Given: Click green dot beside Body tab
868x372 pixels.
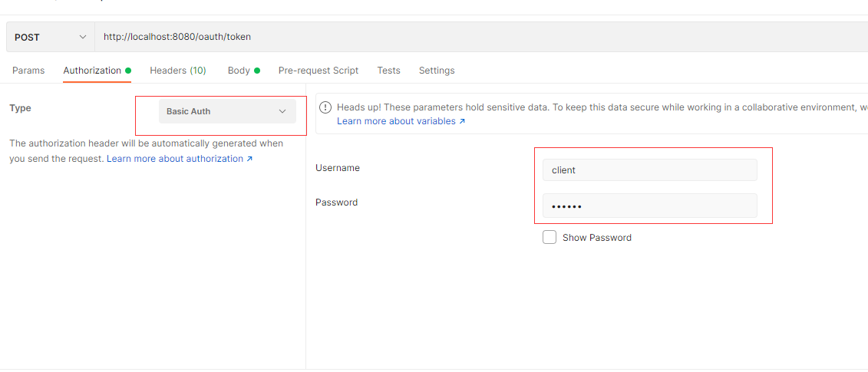Looking at the screenshot, I should 257,71.
